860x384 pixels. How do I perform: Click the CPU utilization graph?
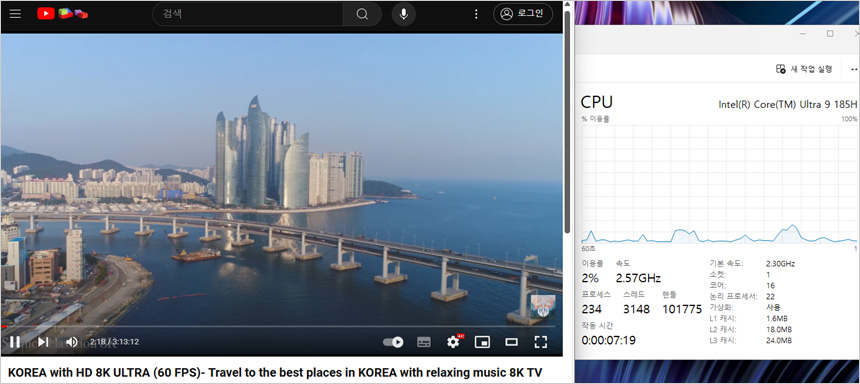(719, 184)
